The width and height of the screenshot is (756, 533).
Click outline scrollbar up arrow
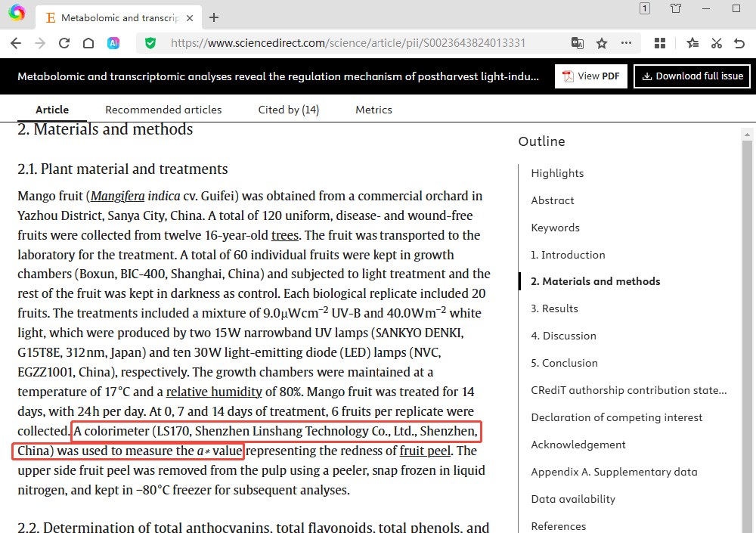click(747, 135)
